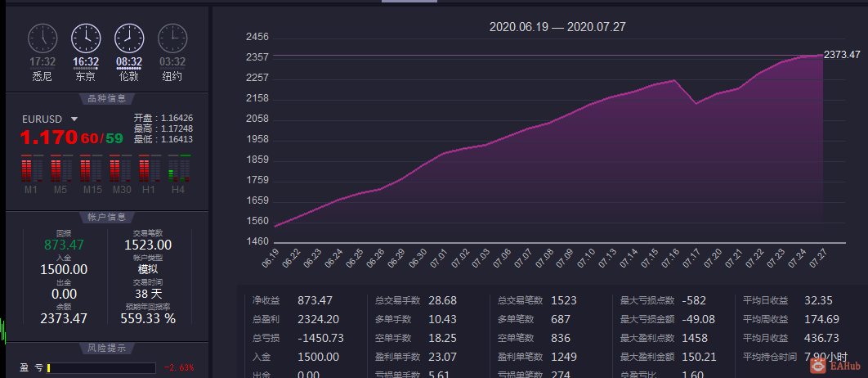
Task: Click the 06.19 date marker on chart
Action: point(270,259)
